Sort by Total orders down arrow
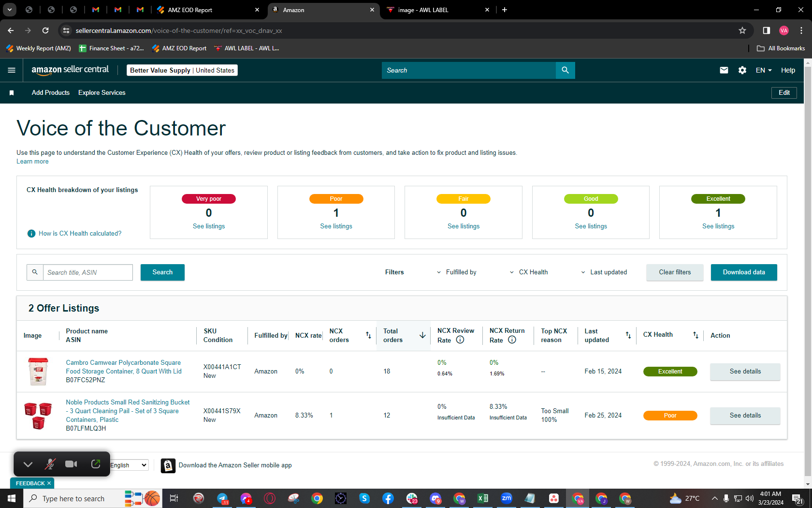This screenshot has width=812, height=508. (x=422, y=335)
